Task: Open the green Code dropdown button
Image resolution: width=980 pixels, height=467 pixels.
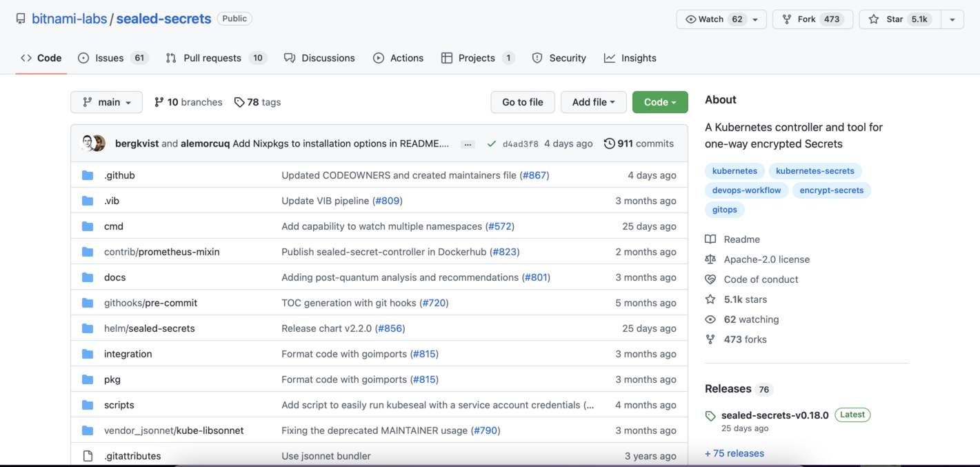Action: tap(660, 102)
